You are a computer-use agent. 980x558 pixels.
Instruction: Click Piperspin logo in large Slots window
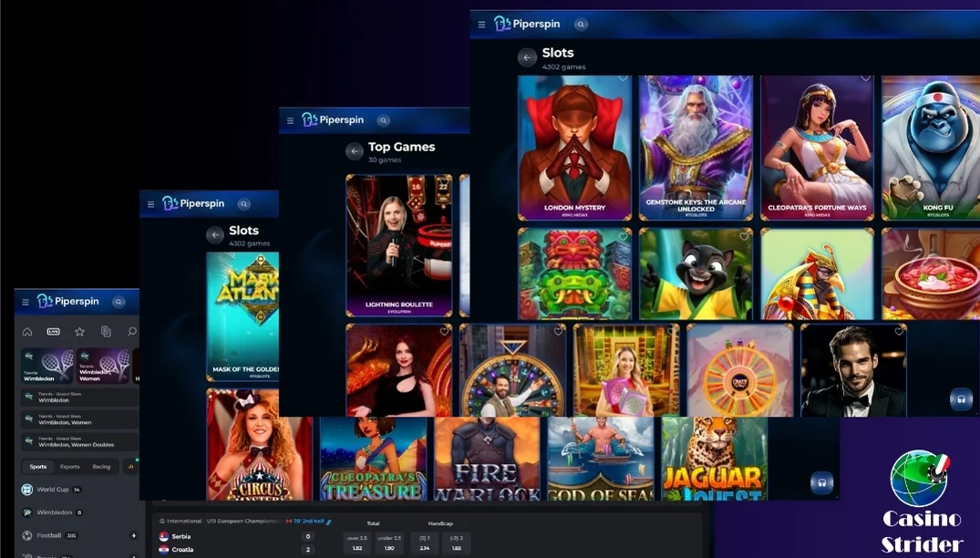pyautogui.click(x=527, y=24)
